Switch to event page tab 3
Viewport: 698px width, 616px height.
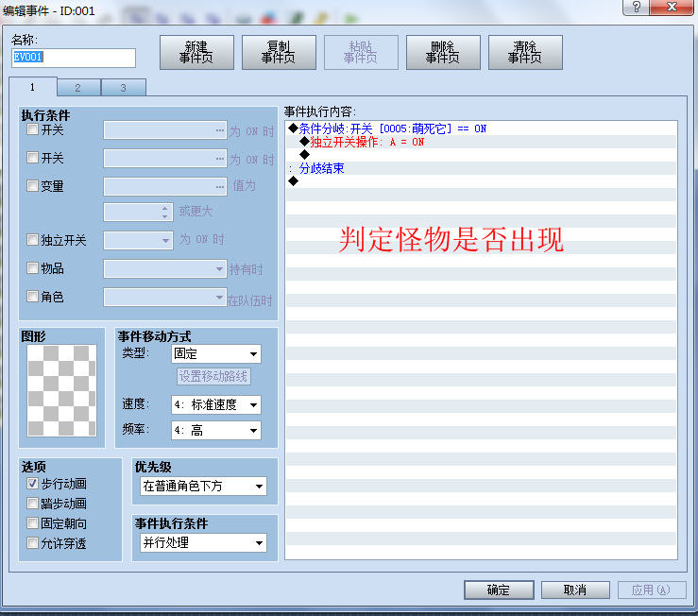[124, 88]
